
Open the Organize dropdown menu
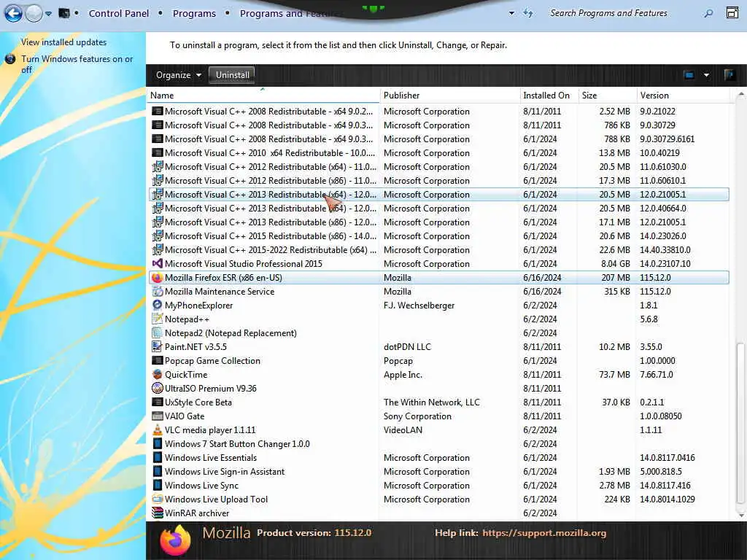coord(179,75)
